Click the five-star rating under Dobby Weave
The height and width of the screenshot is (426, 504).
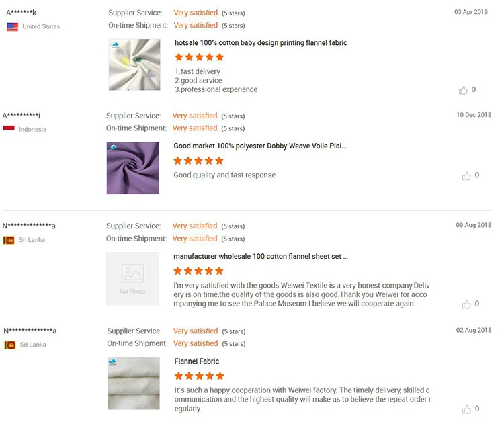click(x=198, y=161)
